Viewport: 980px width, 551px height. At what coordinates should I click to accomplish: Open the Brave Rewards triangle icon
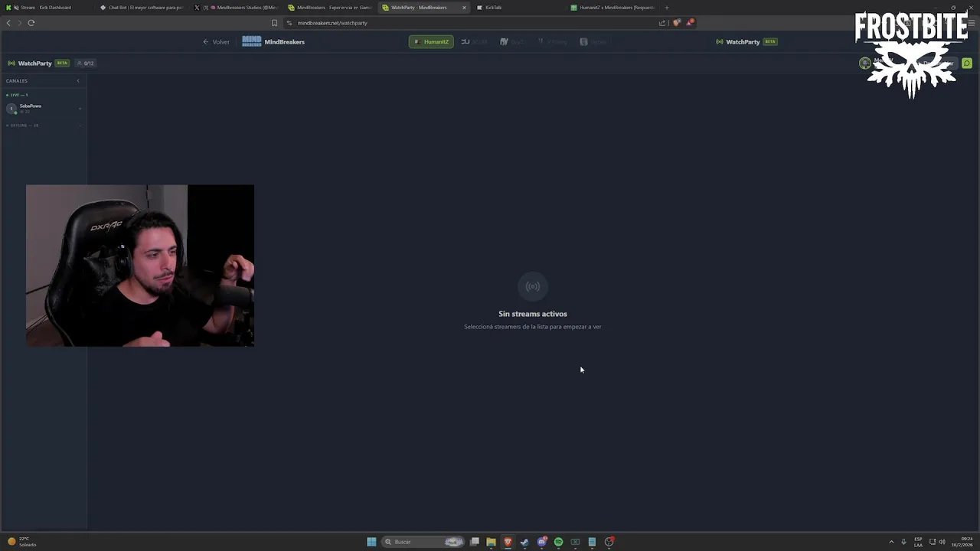click(x=690, y=22)
